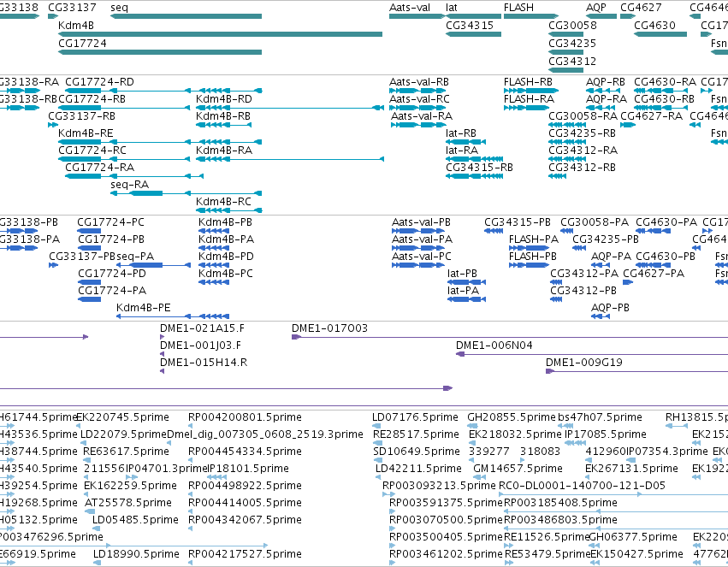
Task: Select protein AQP-PB
Action: click(x=601, y=316)
